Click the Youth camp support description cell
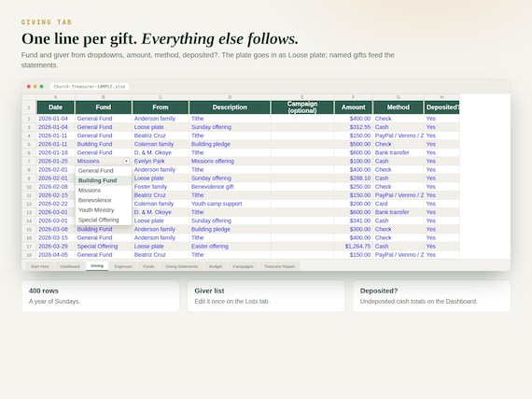The image size is (532, 399). 230,204
